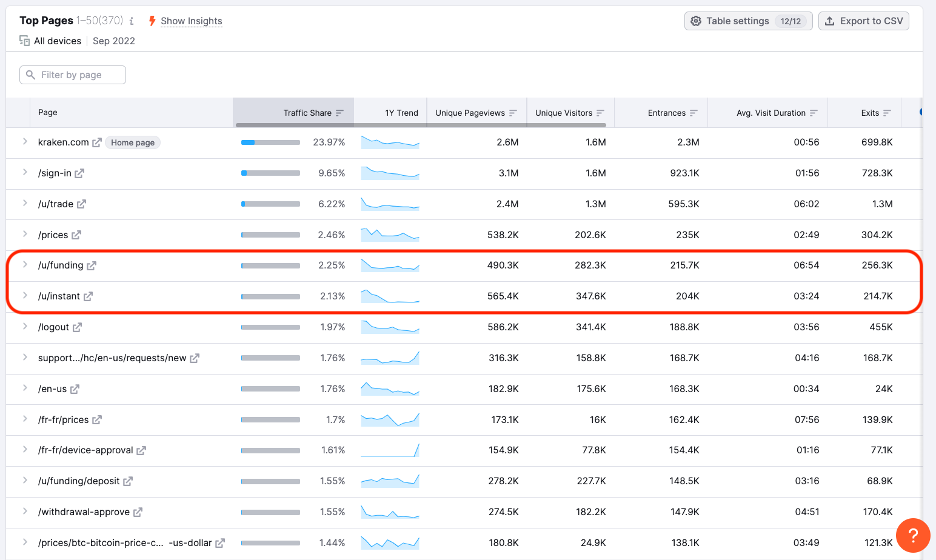
Task: Click the traffic share bar for kraken.com
Action: pos(270,142)
